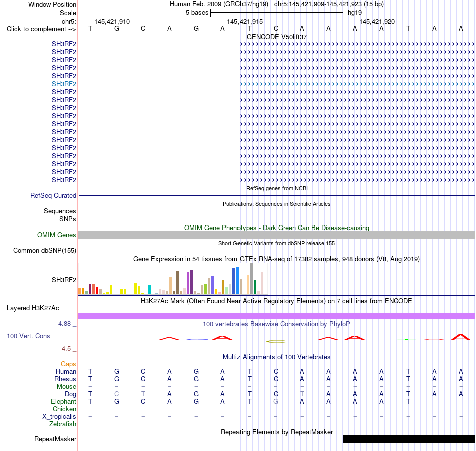Click the SNPs track label

68,219
